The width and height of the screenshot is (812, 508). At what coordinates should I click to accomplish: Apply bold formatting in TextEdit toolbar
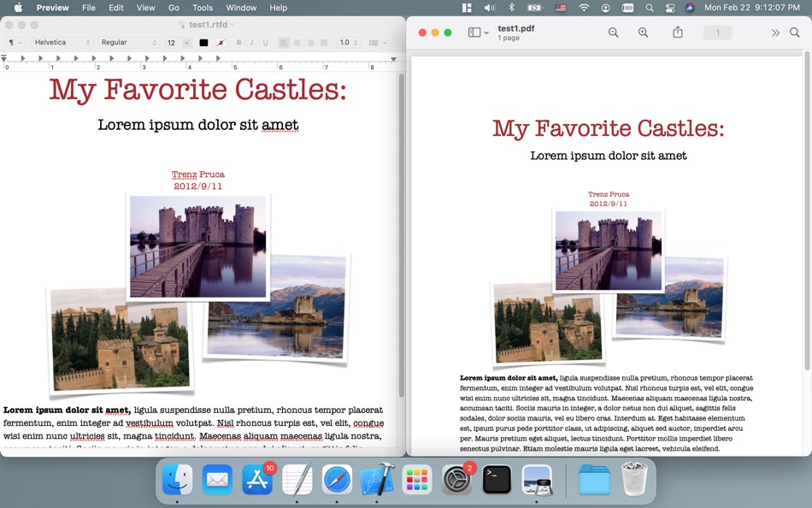(238, 43)
